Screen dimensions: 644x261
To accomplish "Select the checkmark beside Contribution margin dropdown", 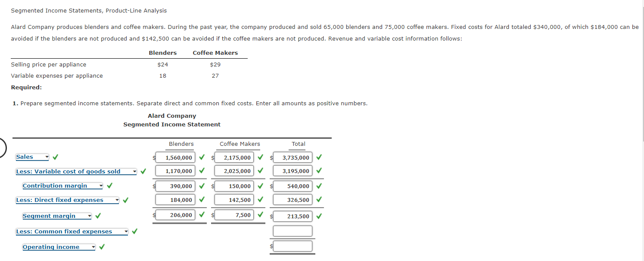I will (x=110, y=186).
